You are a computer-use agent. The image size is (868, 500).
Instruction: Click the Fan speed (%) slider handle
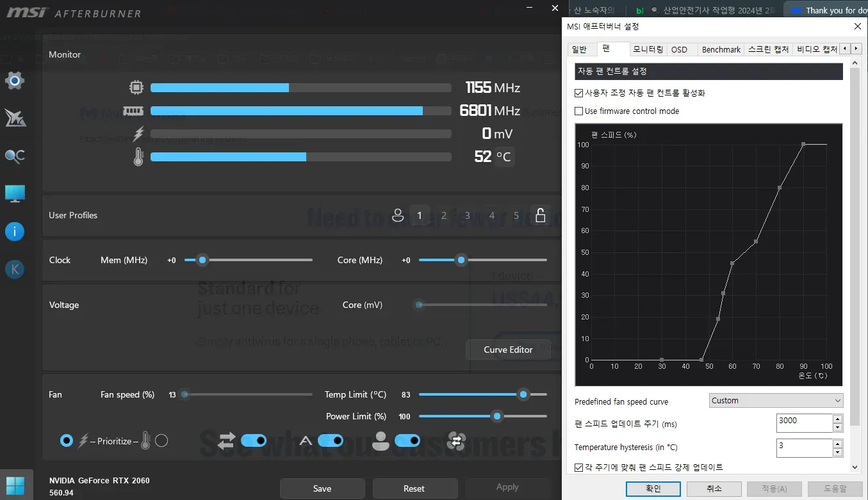click(185, 394)
